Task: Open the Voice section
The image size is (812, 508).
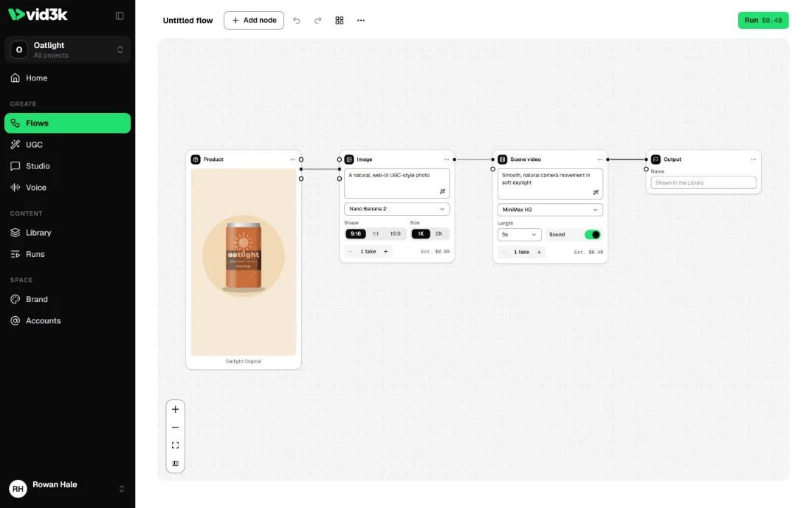Action: click(x=67, y=188)
